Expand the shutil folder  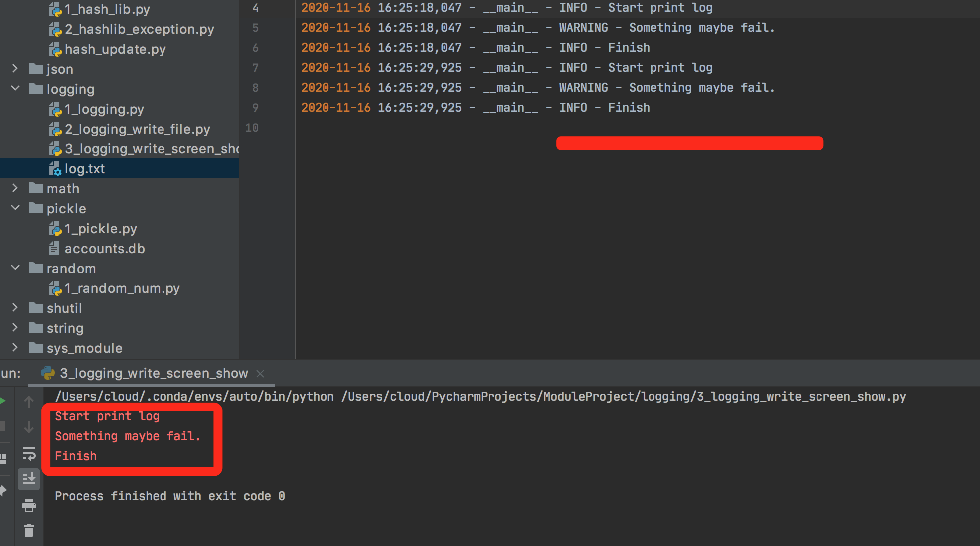pyautogui.click(x=15, y=308)
